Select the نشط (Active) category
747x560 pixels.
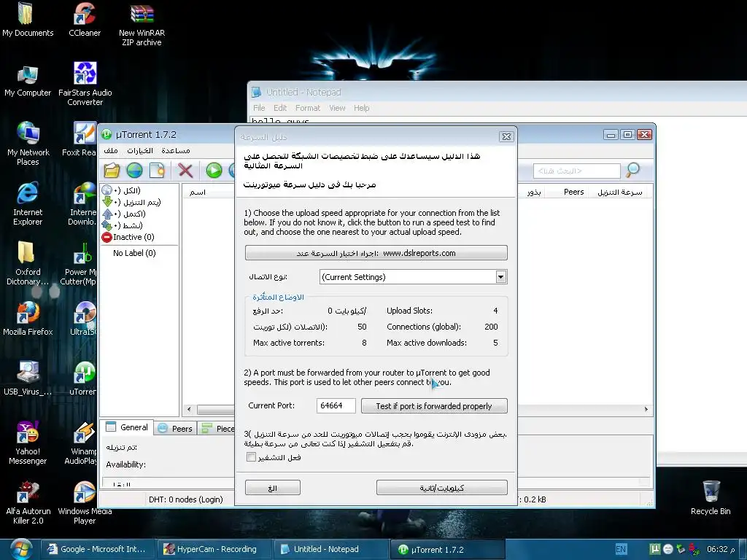[x=123, y=225]
